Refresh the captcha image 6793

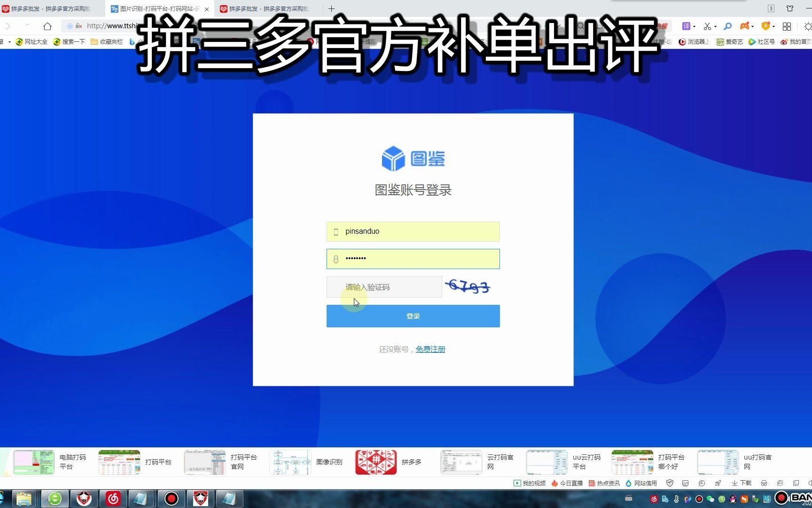click(468, 286)
